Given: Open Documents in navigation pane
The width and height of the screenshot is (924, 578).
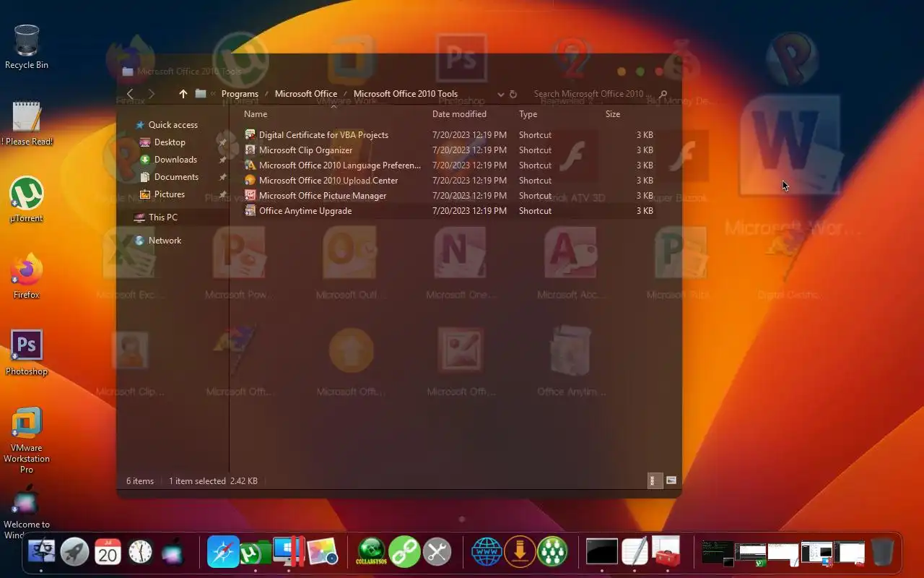Looking at the screenshot, I should tap(169, 177).
